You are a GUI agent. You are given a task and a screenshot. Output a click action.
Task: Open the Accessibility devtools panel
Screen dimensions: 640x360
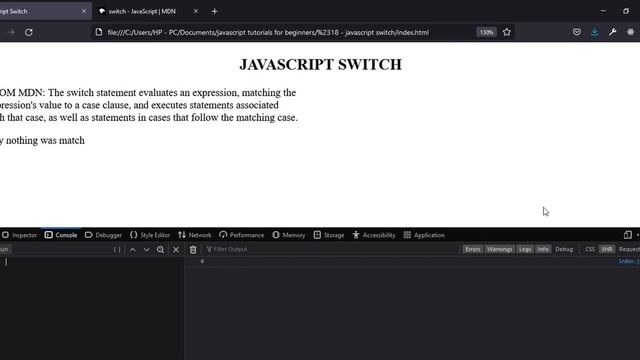point(374,235)
